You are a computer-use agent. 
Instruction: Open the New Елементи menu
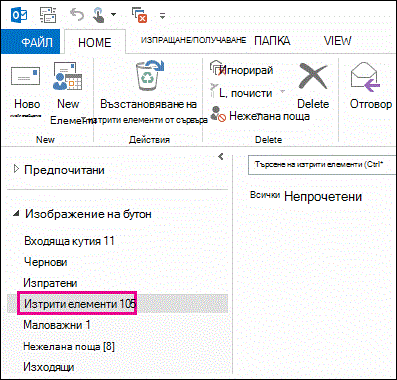click(x=68, y=92)
